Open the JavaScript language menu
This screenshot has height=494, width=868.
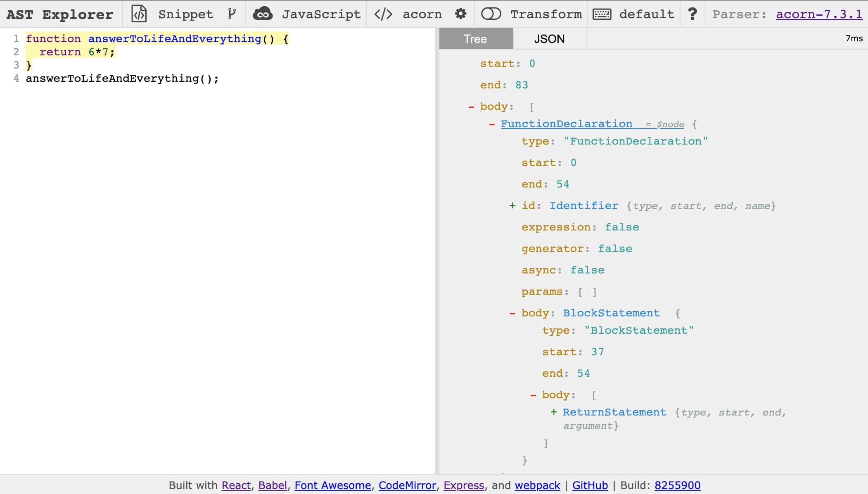tap(321, 14)
